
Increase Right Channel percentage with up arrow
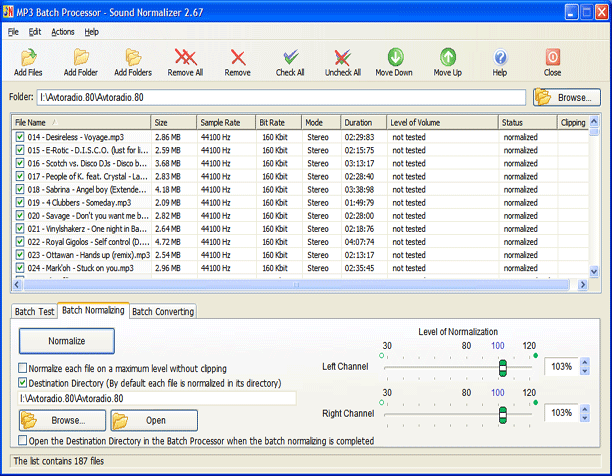tap(585, 409)
